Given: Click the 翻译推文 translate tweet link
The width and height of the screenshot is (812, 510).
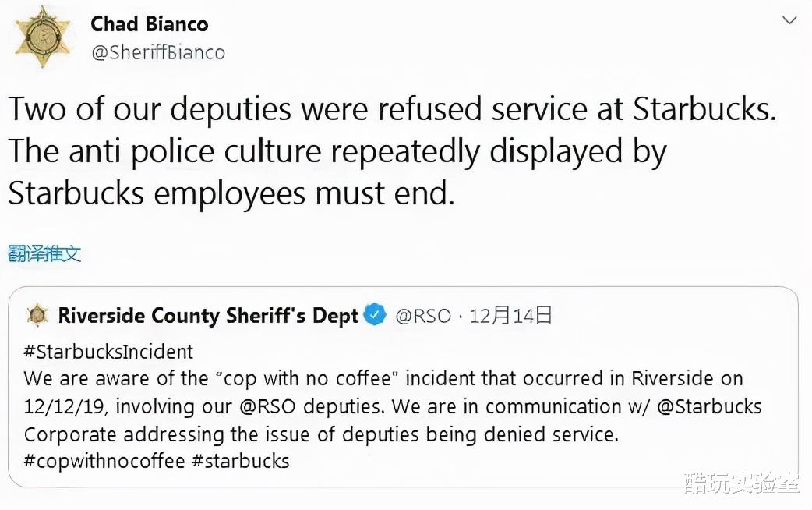Looking at the screenshot, I should (x=44, y=253).
